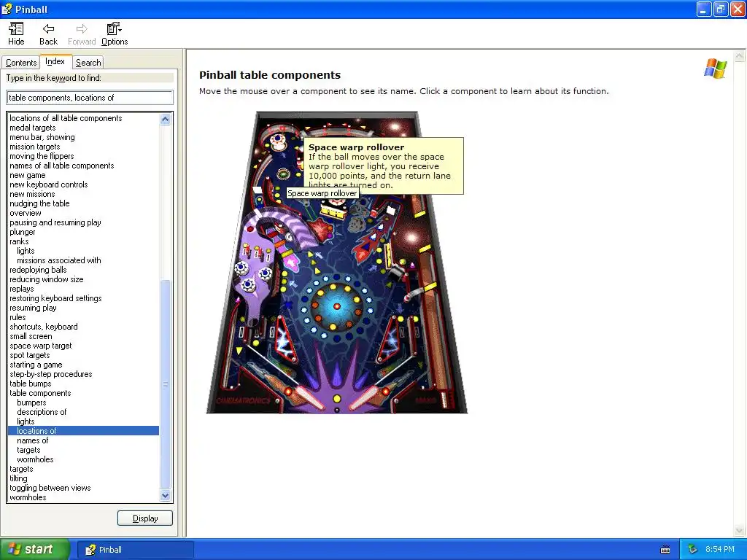Click the Pinball title bar icon
The image size is (747, 560).
[x=7, y=9]
